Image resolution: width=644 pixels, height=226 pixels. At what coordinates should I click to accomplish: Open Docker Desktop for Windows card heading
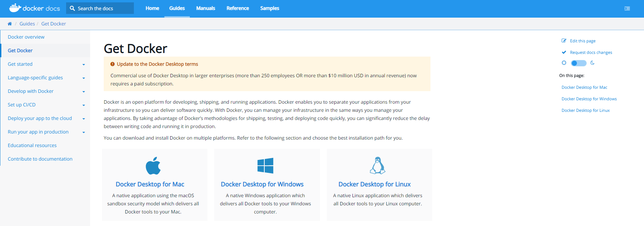(x=262, y=184)
